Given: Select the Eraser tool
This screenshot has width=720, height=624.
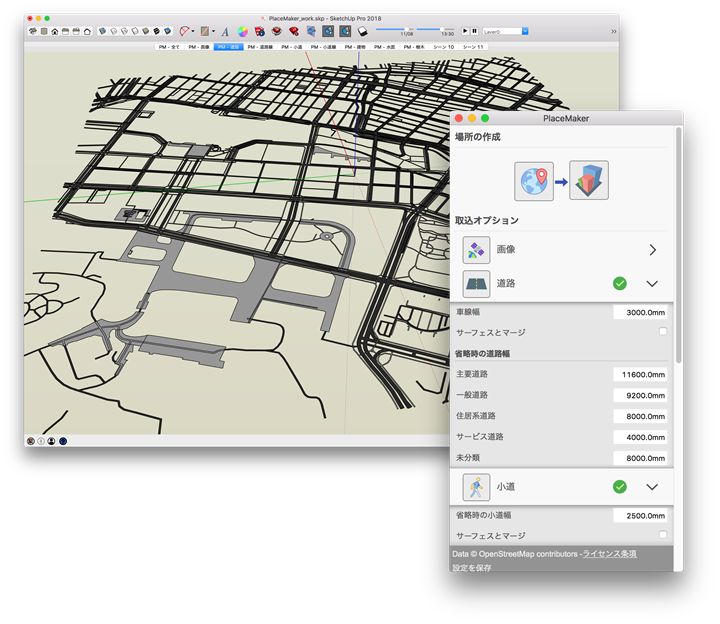Looking at the screenshot, I should 362,31.
